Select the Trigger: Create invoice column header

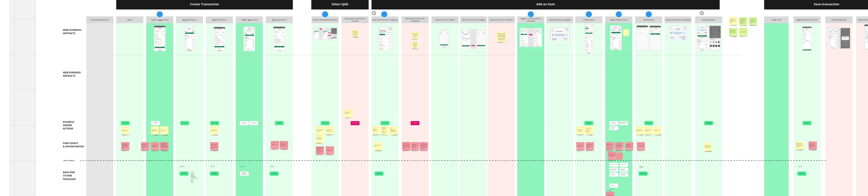point(160,20)
